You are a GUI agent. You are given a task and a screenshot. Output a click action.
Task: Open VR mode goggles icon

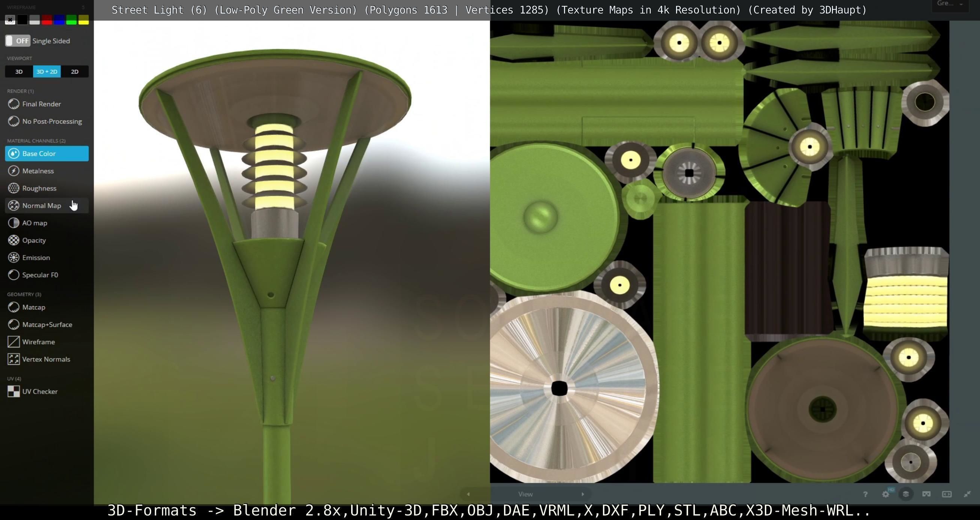tap(926, 494)
